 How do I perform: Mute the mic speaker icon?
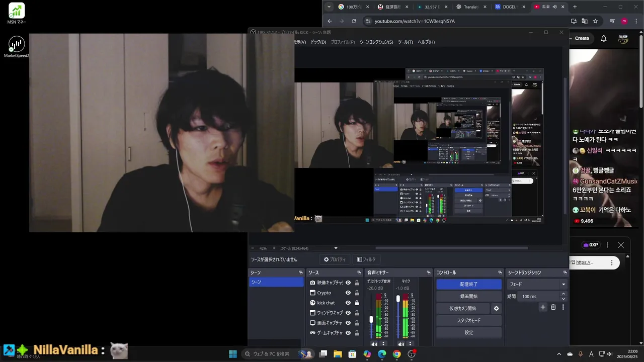click(x=401, y=344)
